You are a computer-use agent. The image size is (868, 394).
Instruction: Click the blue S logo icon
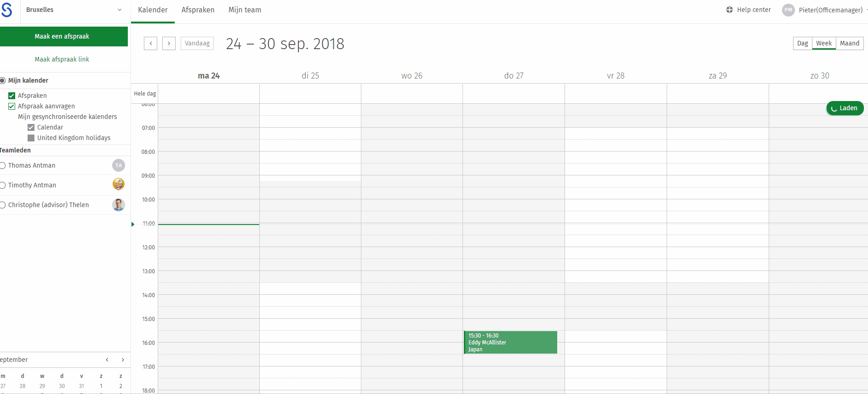[x=6, y=10]
